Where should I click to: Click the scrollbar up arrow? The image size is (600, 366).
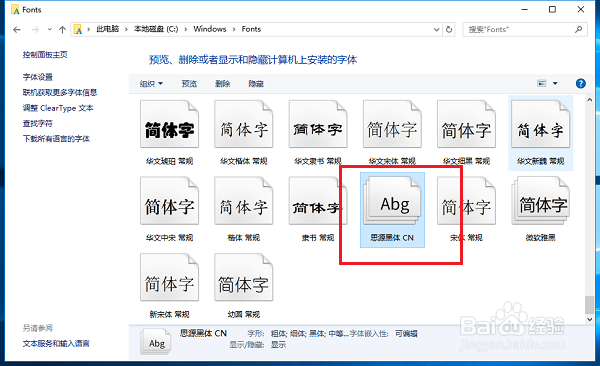(x=590, y=100)
